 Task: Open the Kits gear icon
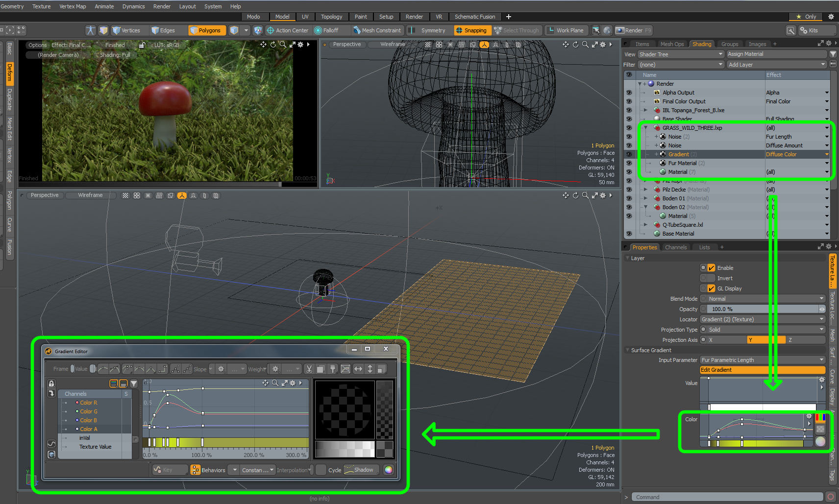[804, 30]
